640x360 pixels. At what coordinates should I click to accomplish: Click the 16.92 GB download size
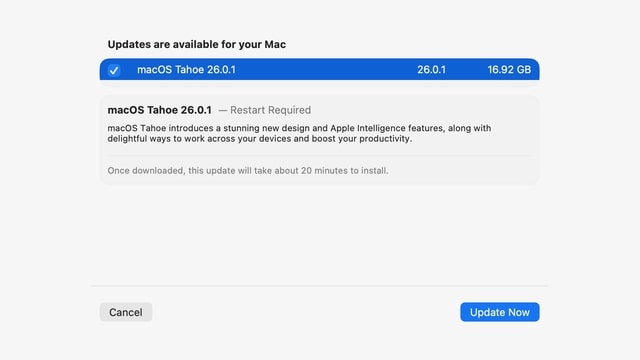pyautogui.click(x=509, y=70)
